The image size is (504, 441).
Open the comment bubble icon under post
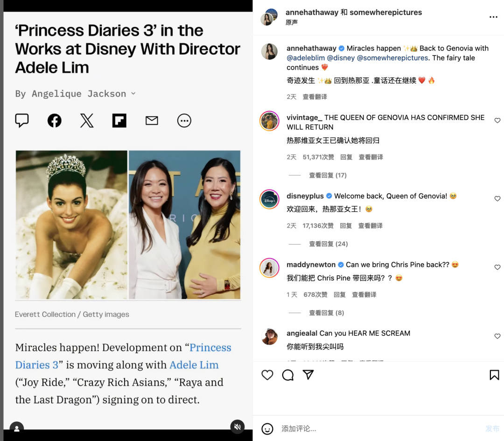[x=287, y=375]
